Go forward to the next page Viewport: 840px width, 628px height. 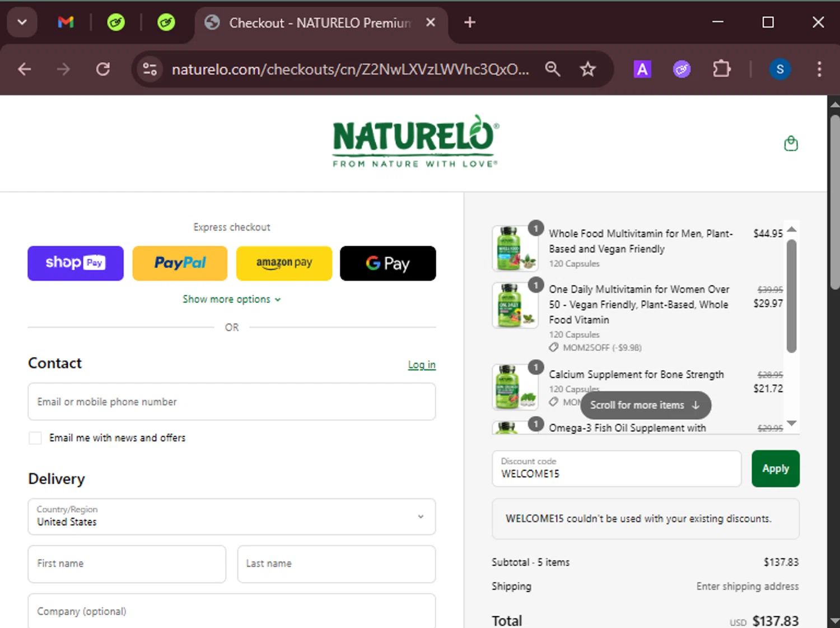[64, 69]
